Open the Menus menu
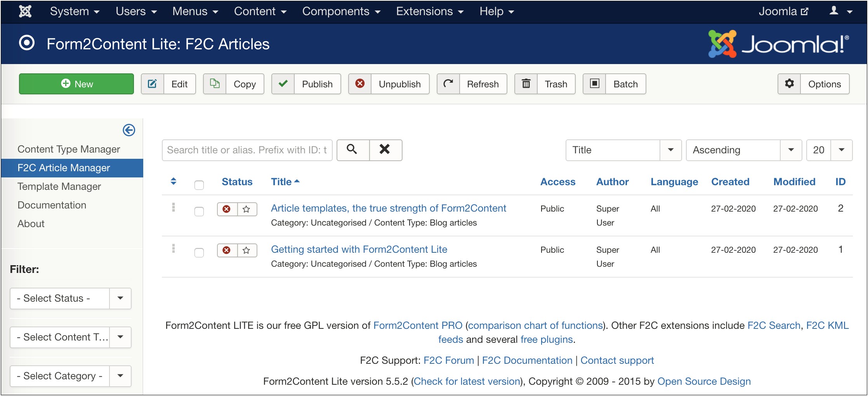 [x=195, y=11]
